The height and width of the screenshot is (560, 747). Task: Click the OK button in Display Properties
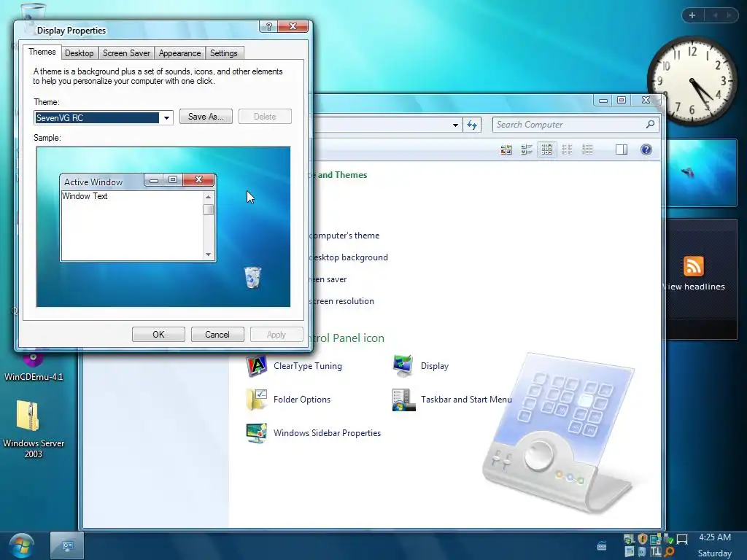click(x=158, y=334)
